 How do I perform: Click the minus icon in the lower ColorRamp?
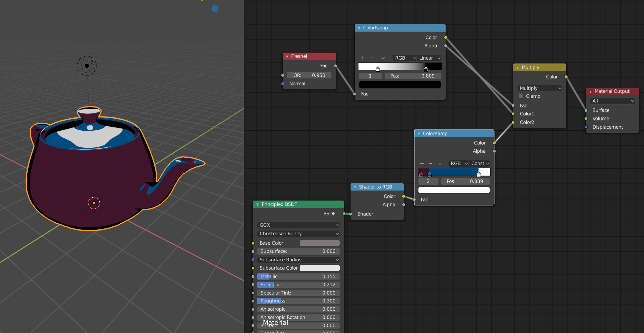click(431, 164)
